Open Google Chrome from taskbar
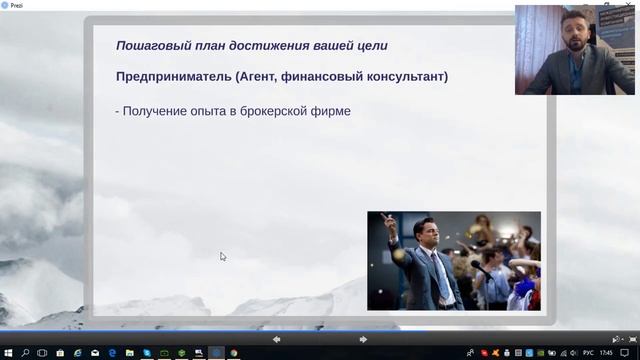This screenshot has width=640, height=360. [234, 353]
